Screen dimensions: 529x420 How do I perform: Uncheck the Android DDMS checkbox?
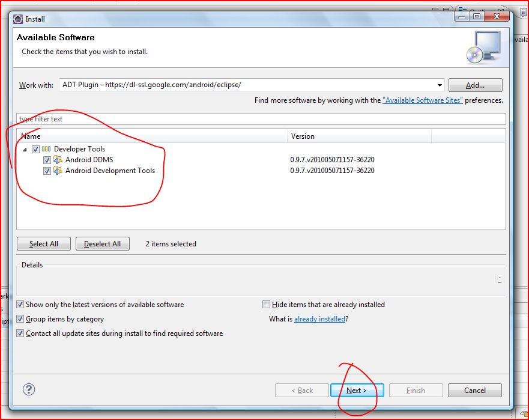pyautogui.click(x=47, y=160)
